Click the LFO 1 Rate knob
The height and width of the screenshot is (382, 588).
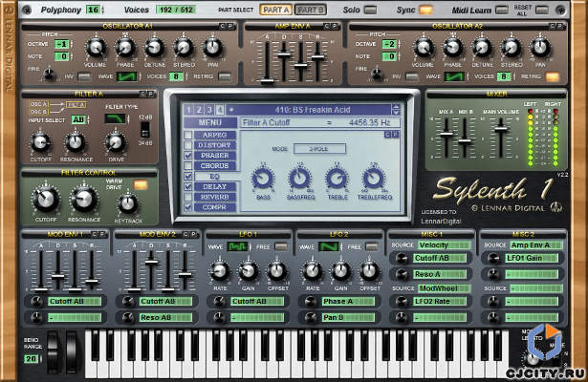tap(220, 271)
